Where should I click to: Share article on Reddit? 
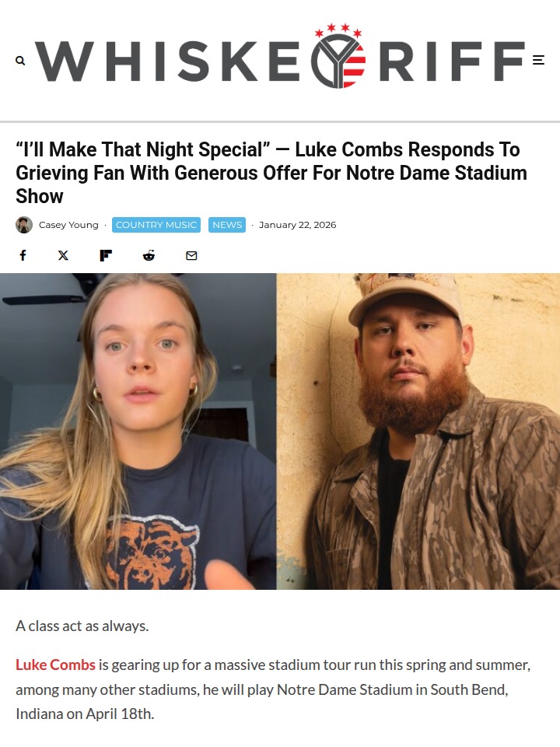tap(149, 255)
